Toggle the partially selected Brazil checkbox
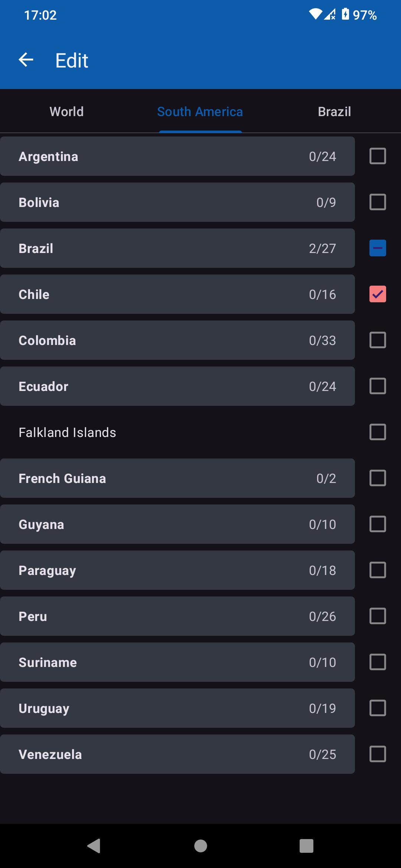The width and height of the screenshot is (401, 868). click(378, 248)
